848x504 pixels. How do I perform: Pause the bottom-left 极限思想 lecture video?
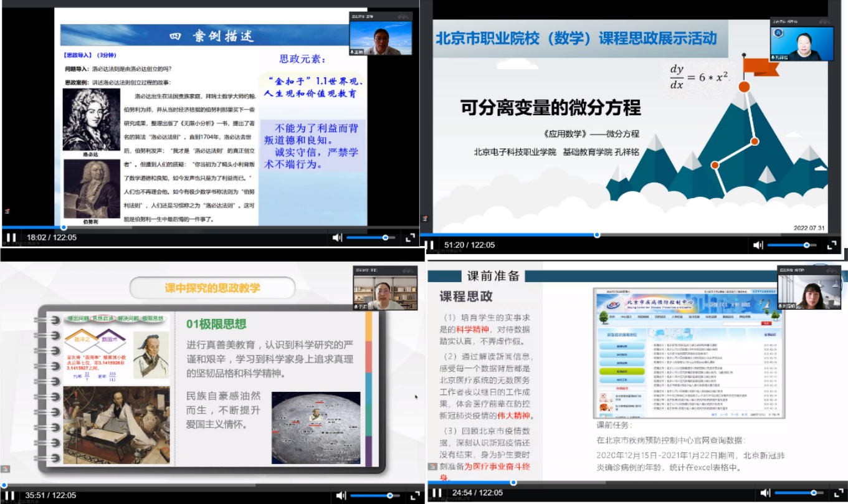(x=11, y=495)
